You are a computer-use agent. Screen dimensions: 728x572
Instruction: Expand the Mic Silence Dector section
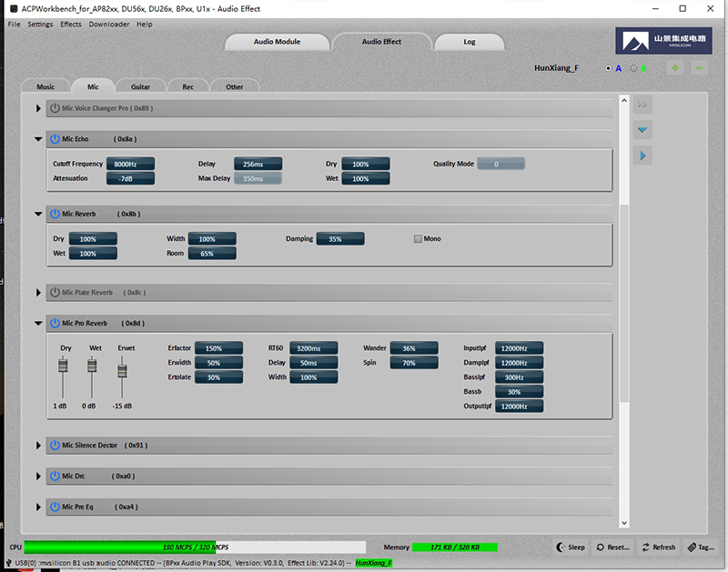click(38, 446)
